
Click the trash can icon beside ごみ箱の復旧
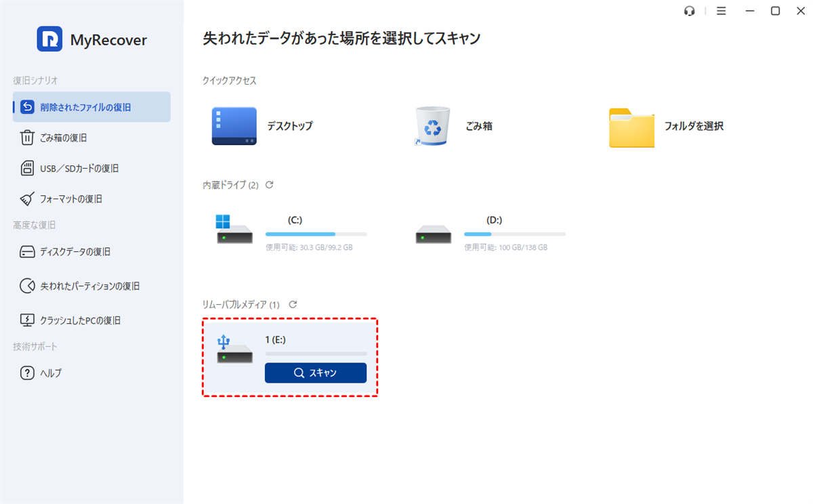(27, 138)
